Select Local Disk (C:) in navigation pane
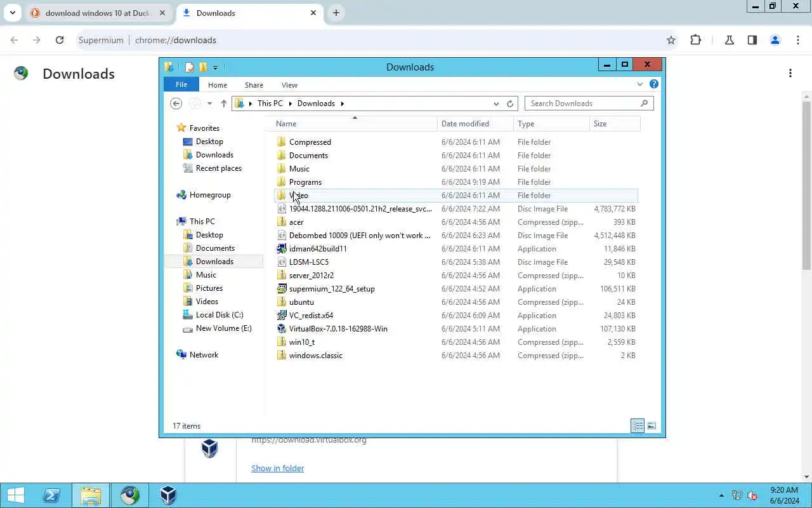This screenshot has height=508, width=812. (219, 315)
